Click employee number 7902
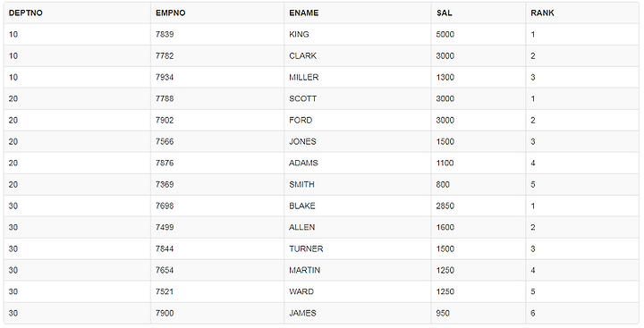Viewport: 644px width, 328px height. point(165,121)
